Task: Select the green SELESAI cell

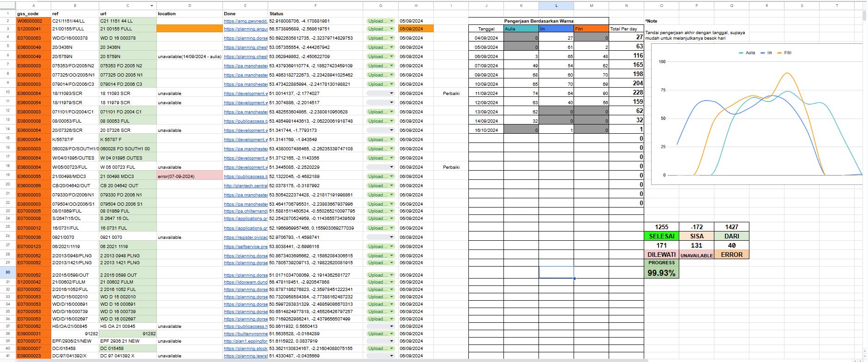Action: (661, 236)
